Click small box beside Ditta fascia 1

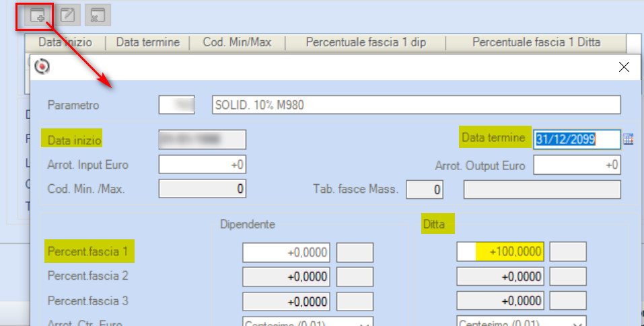click(568, 251)
